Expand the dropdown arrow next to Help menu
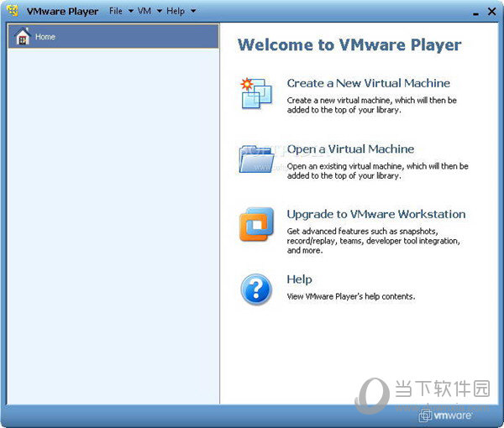This screenshot has width=504, height=428. click(x=193, y=11)
